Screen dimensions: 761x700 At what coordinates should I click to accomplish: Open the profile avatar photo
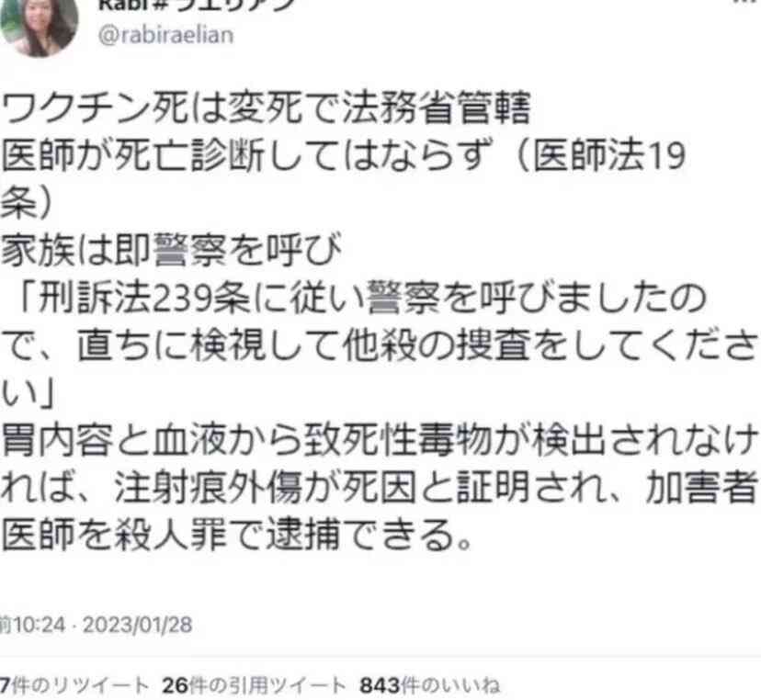coord(38,24)
